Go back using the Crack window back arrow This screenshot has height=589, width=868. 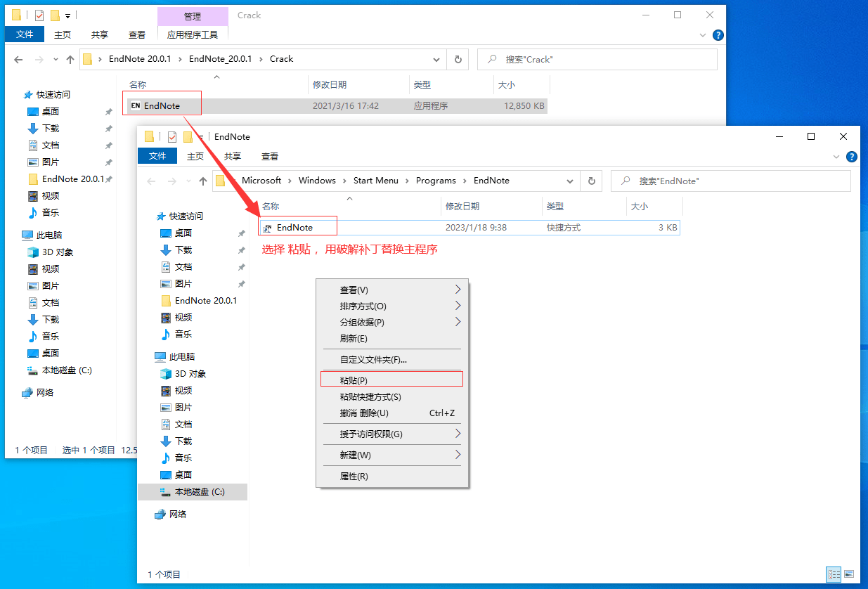(19, 60)
